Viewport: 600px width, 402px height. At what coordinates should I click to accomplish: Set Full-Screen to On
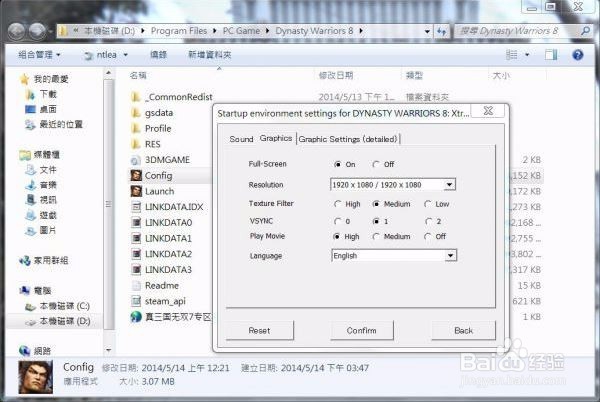tap(338, 164)
